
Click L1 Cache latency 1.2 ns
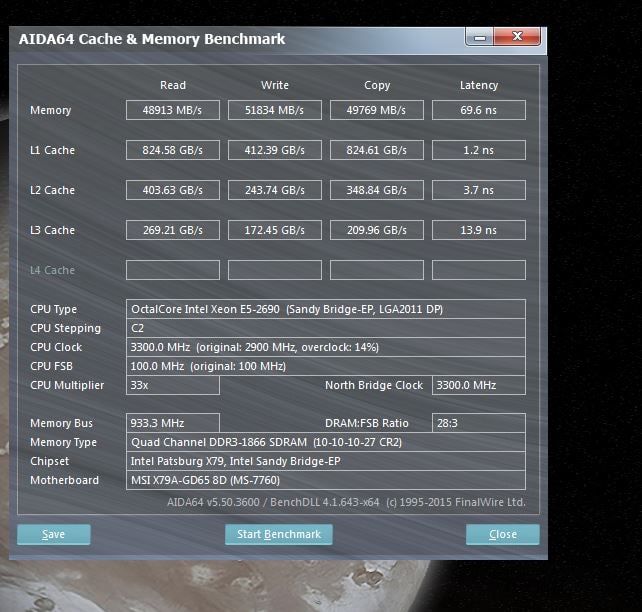coord(479,150)
